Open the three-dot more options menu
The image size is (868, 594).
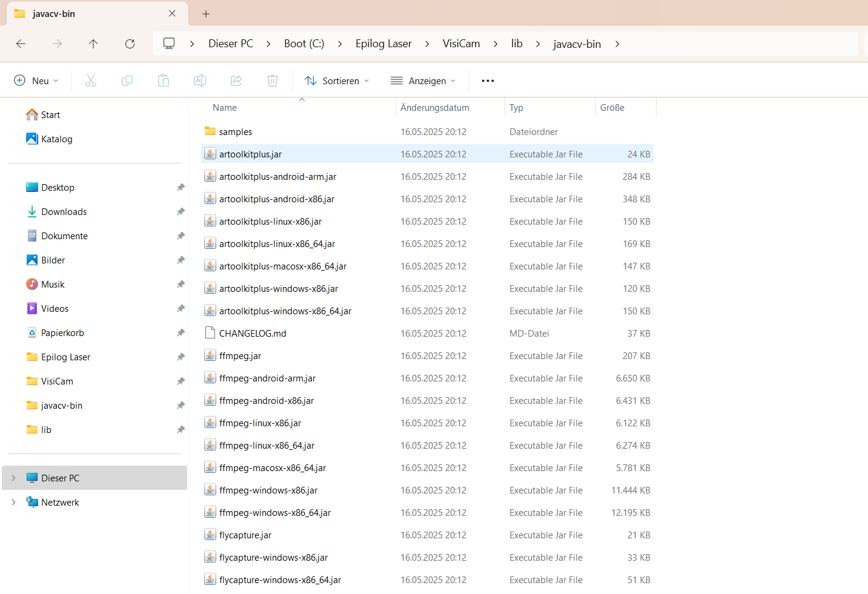pos(488,81)
